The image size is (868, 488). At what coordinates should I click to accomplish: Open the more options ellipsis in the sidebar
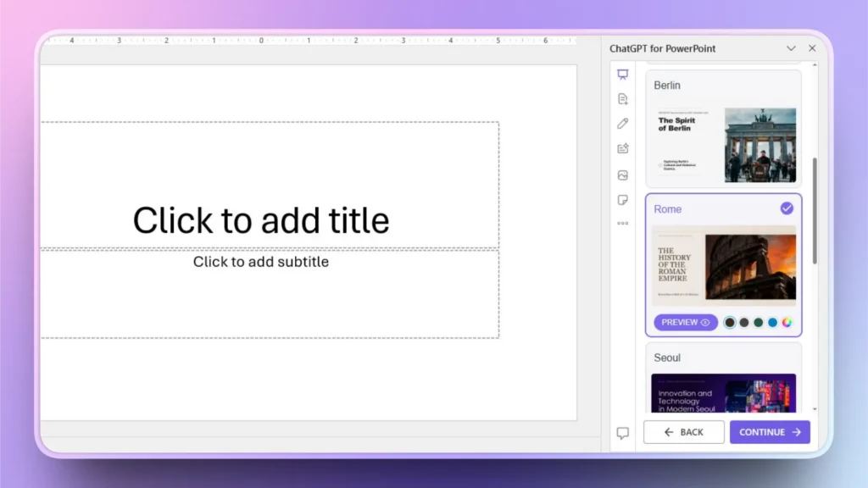tap(623, 225)
